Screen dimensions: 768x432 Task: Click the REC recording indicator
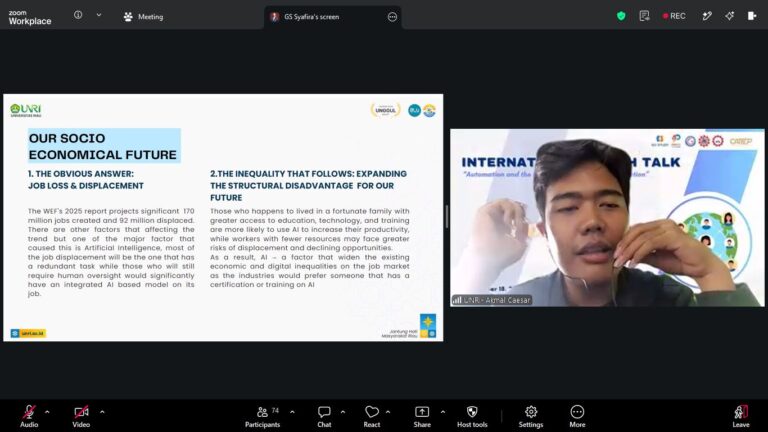[x=674, y=16]
